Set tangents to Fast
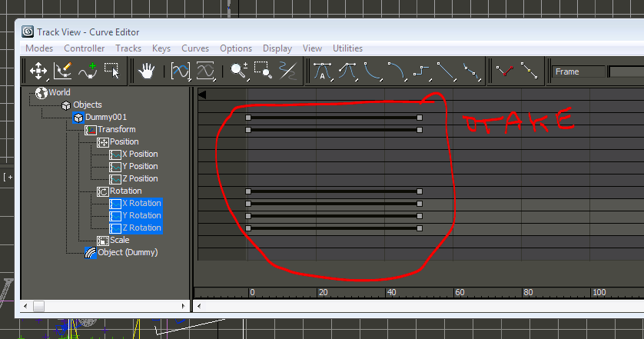This screenshot has height=339, width=644. tap(373, 71)
